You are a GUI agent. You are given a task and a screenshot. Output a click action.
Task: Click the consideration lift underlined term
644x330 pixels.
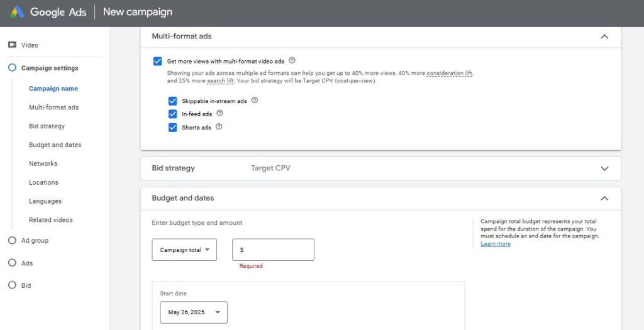450,74
